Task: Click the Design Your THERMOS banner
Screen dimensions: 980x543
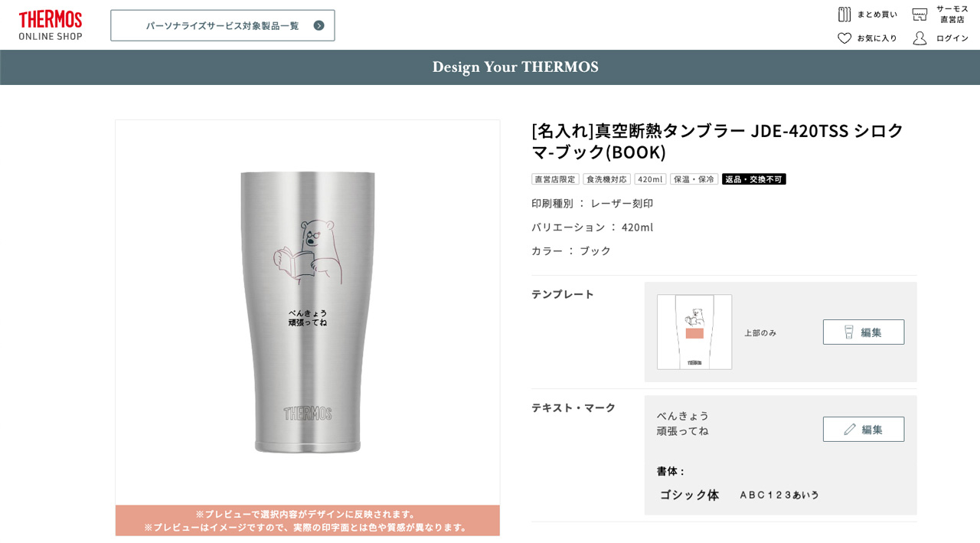Action: pyautogui.click(x=490, y=67)
